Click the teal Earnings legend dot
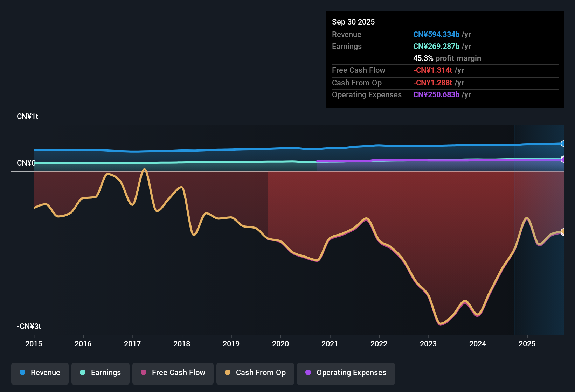Image resolution: width=575 pixels, height=392 pixels. coord(82,373)
